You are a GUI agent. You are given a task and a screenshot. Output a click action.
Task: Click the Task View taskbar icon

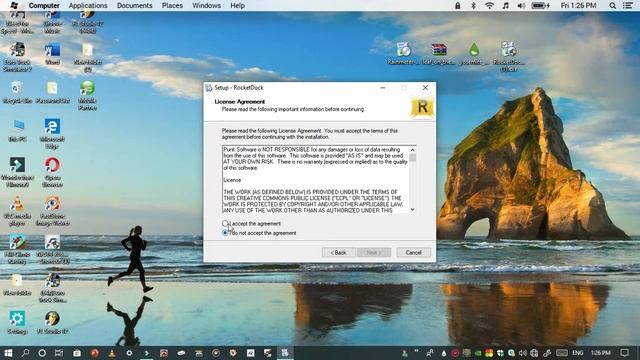[59, 353]
